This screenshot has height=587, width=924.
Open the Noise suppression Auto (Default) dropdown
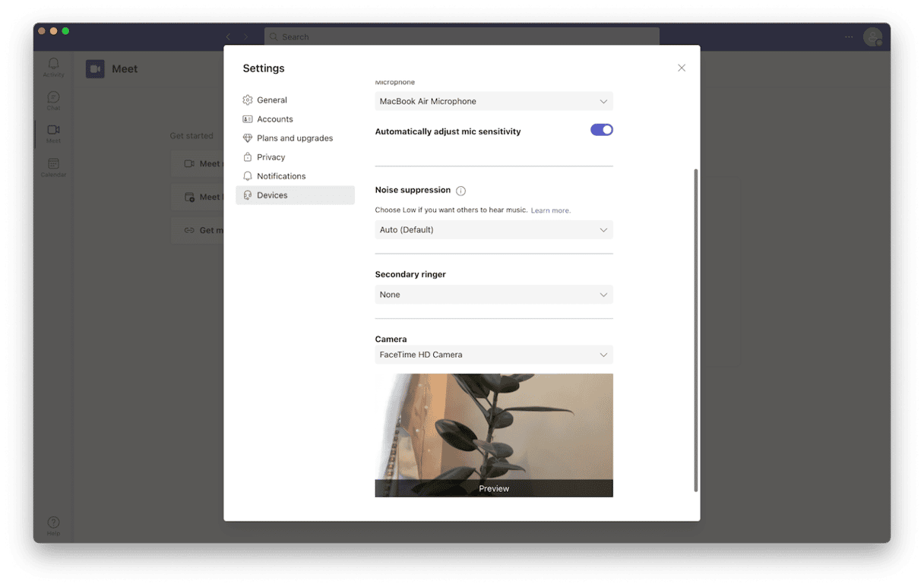tap(494, 230)
